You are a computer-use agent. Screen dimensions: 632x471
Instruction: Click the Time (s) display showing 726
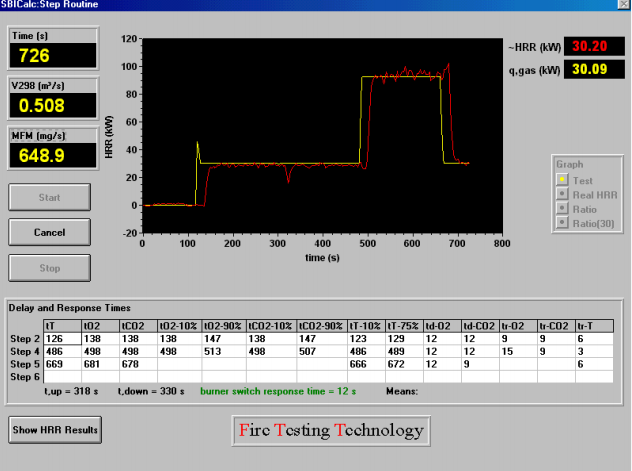tap(53, 55)
